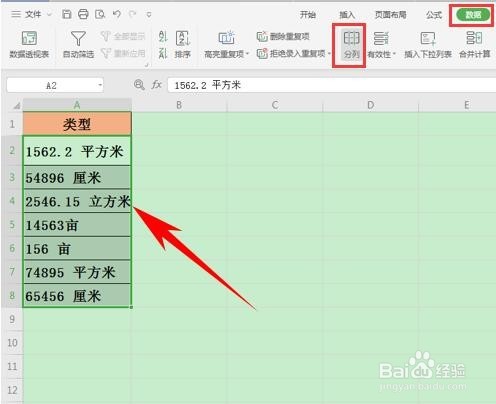Click the fx insert function icon

pos(157,85)
